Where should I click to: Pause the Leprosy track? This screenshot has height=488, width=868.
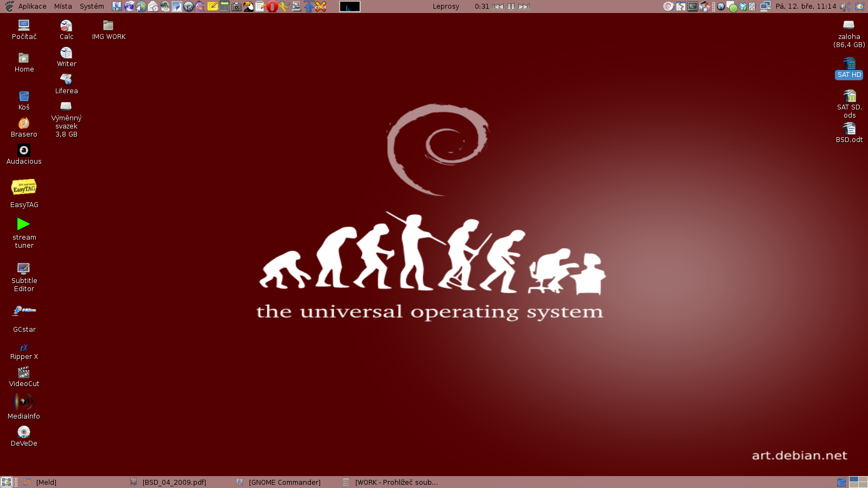pos(511,7)
